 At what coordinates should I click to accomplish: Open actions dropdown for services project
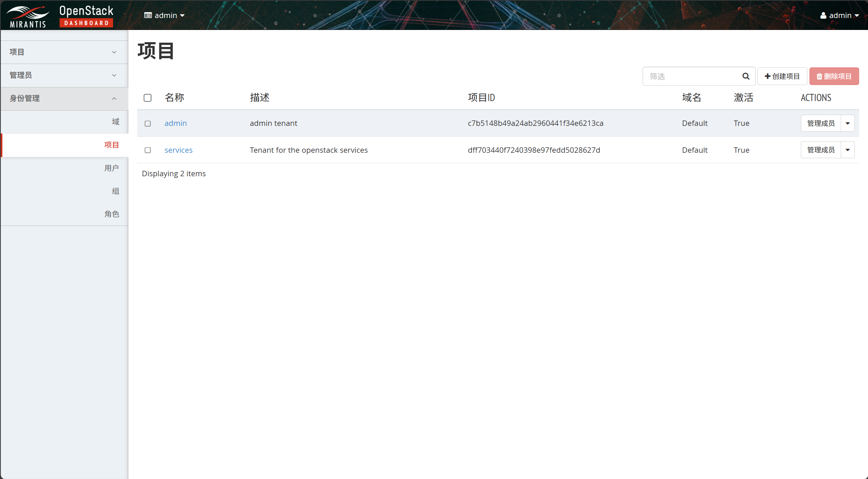(848, 150)
